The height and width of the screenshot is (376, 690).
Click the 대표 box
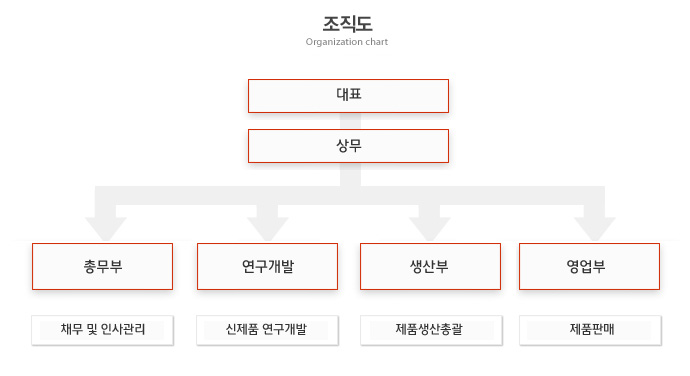(348, 96)
